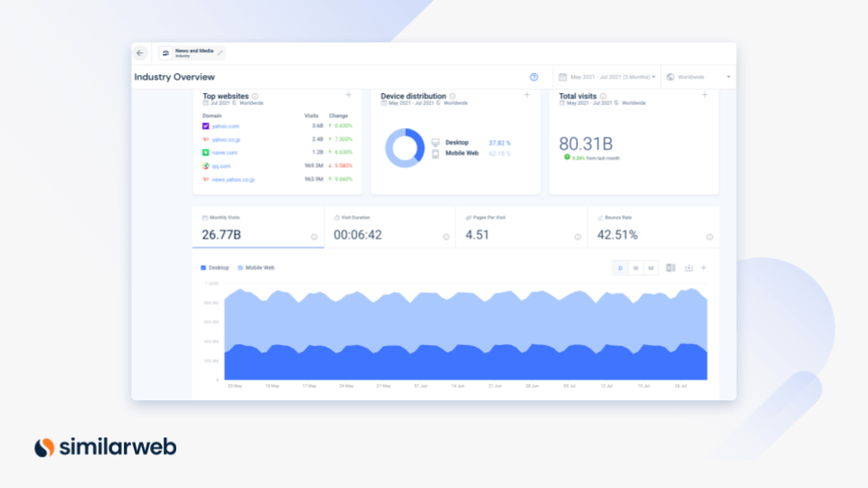Toggle the Desktop series checkbox
The width and height of the screenshot is (868, 488).
(203, 267)
